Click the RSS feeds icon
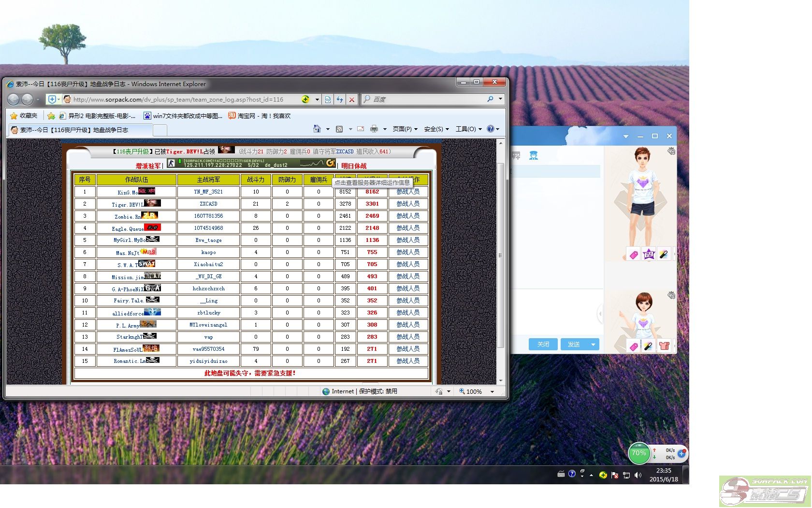The image size is (812, 508). (x=339, y=129)
